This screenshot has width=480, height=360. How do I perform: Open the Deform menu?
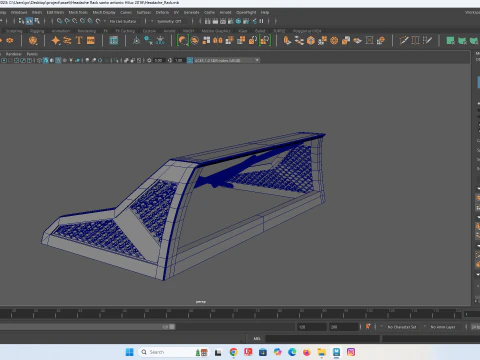(162, 12)
